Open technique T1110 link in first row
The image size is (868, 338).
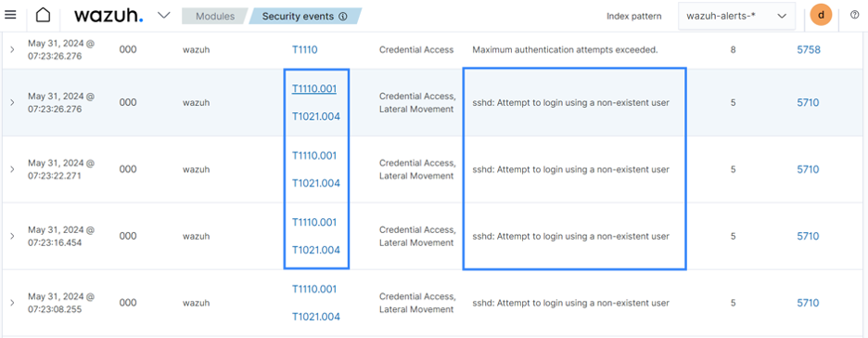(x=304, y=50)
